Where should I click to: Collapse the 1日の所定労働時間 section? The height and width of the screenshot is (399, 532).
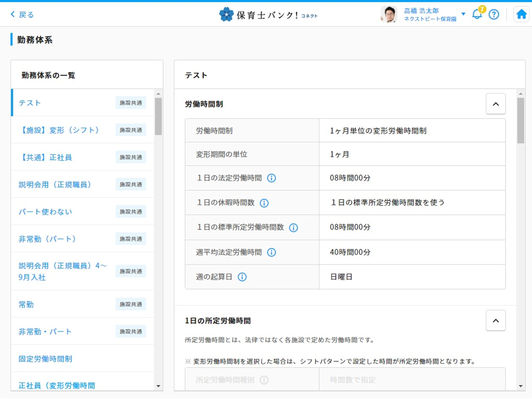point(495,321)
